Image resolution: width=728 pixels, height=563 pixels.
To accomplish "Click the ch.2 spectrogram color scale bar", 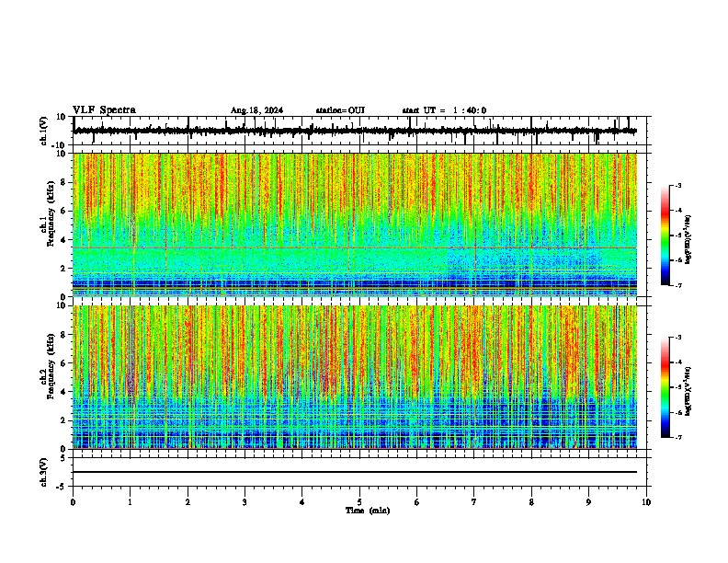I will coord(665,387).
